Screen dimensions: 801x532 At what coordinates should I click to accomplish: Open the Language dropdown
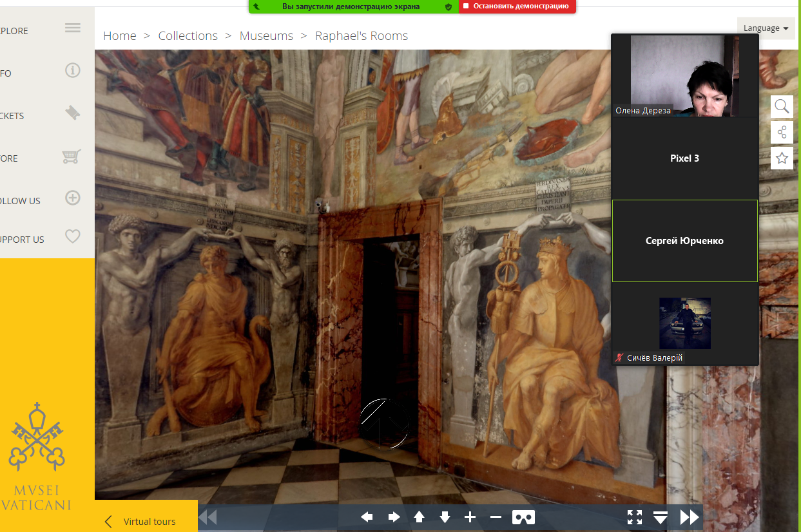coord(766,28)
